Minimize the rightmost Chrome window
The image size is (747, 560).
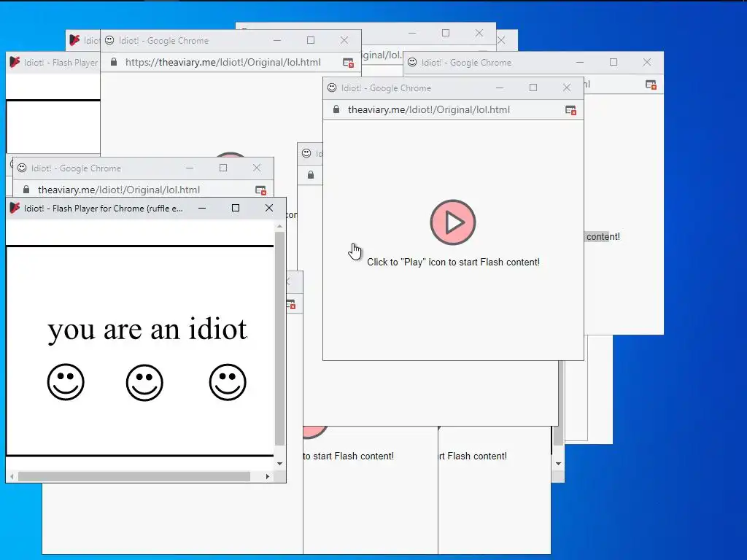580,63
